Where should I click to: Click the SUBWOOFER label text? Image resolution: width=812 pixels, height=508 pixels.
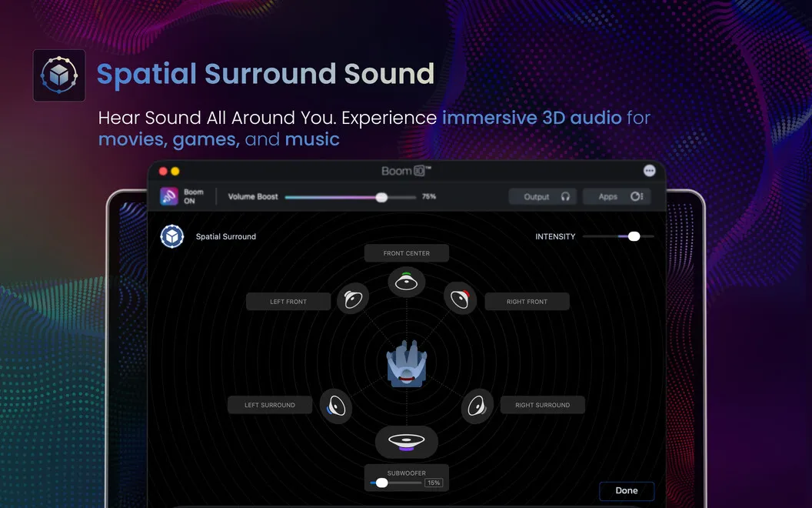[x=407, y=473]
